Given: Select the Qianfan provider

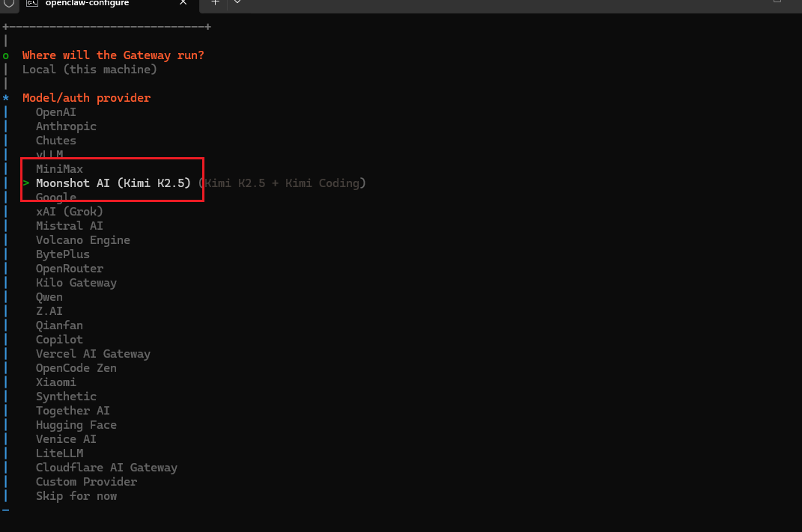Looking at the screenshot, I should 59,325.
